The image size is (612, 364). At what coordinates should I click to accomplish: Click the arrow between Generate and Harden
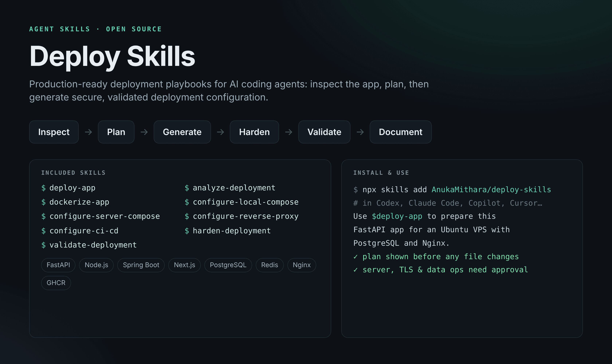tap(220, 132)
